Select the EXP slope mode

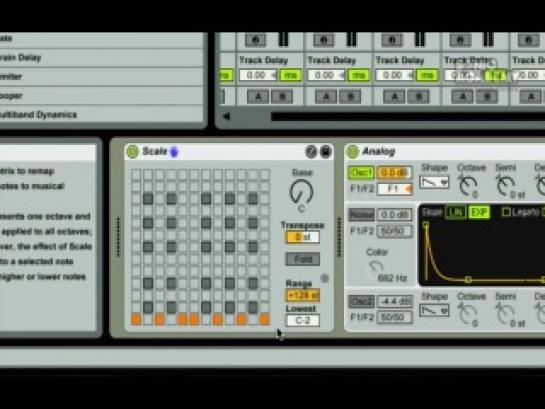(x=479, y=212)
